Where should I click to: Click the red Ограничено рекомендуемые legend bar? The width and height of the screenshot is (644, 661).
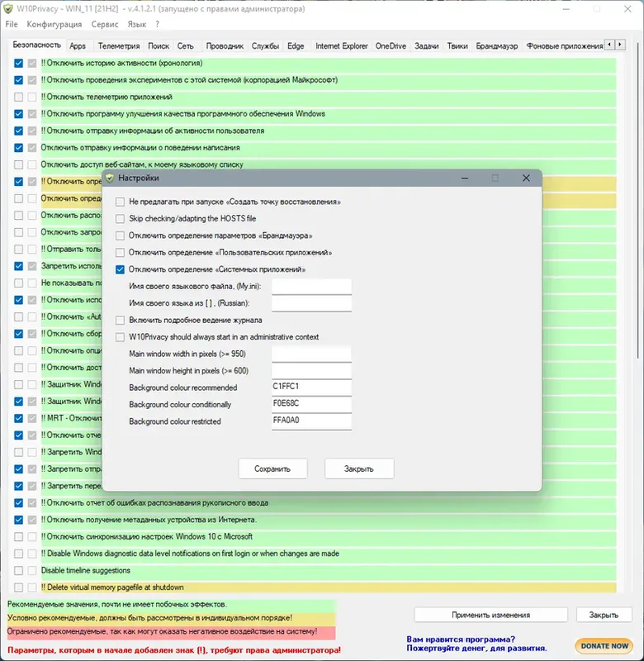(x=172, y=631)
